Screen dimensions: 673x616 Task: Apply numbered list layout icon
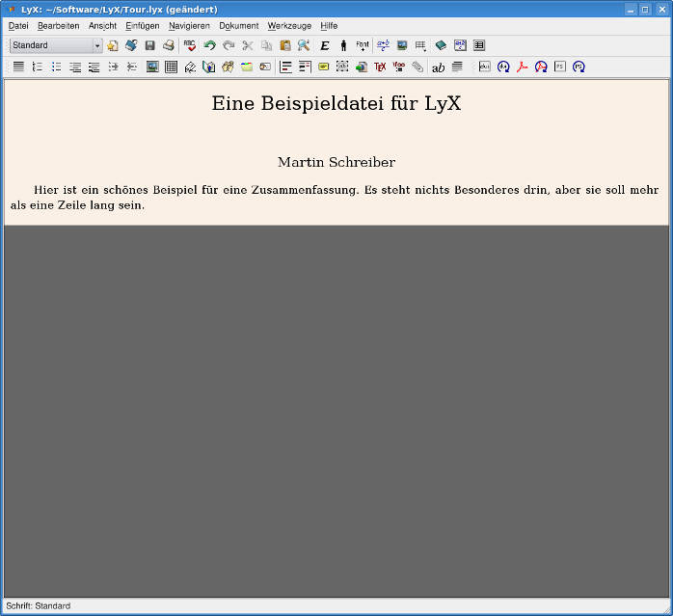[x=38, y=67]
